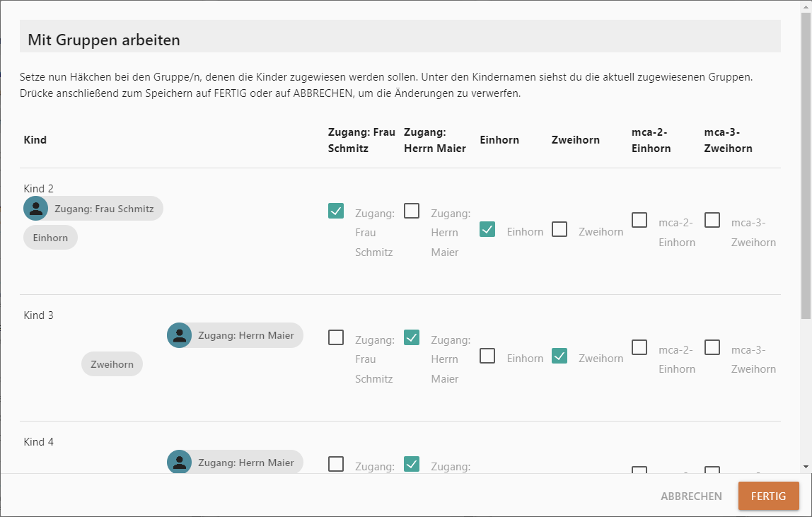Check Zugang: Herrn Maier for Kind 2

click(x=412, y=211)
